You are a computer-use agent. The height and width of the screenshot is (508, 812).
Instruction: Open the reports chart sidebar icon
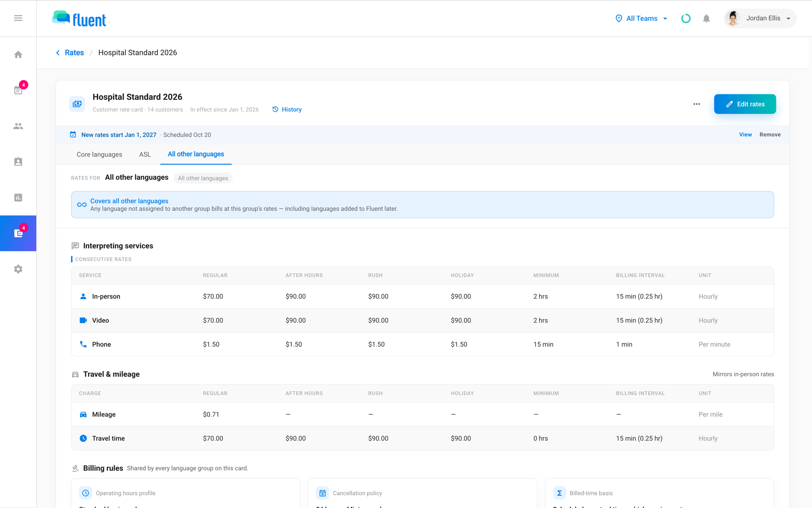pyautogui.click(x=18, y=198)
